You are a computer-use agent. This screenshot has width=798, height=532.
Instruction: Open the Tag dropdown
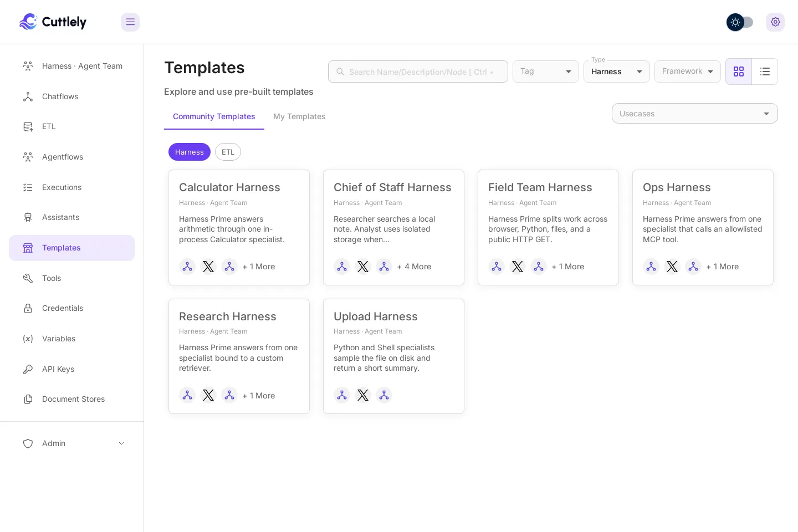546,71
